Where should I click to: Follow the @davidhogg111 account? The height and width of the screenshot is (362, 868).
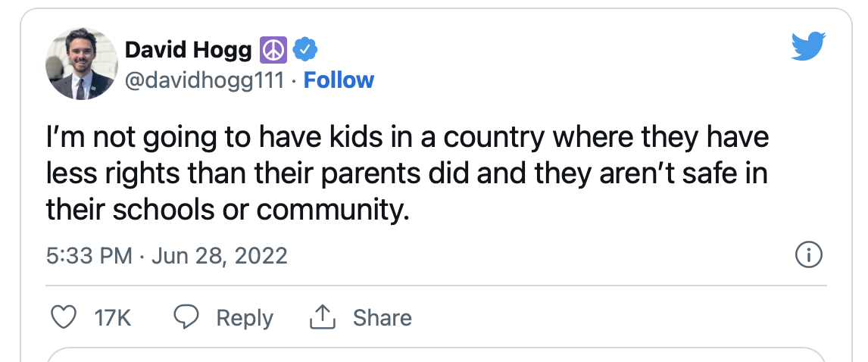339,80
